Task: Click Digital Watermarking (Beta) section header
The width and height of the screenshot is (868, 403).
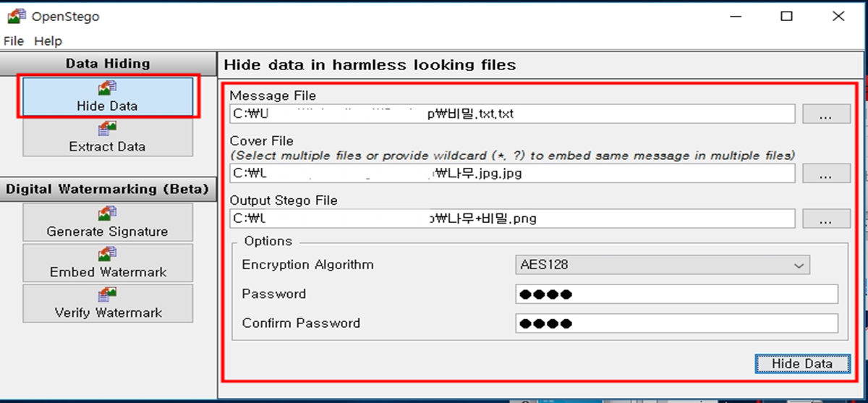Action: tap(108, 189)
